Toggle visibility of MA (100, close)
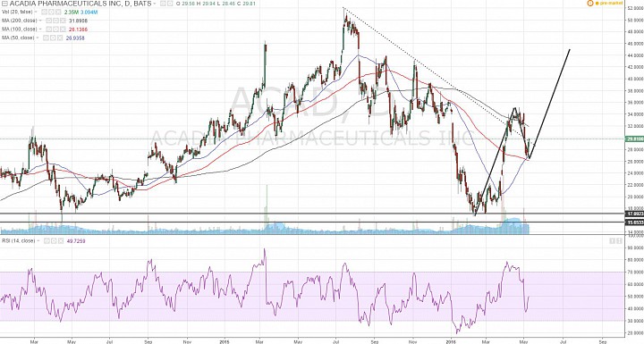Screen dimensions: 644x344 point(48,29)
